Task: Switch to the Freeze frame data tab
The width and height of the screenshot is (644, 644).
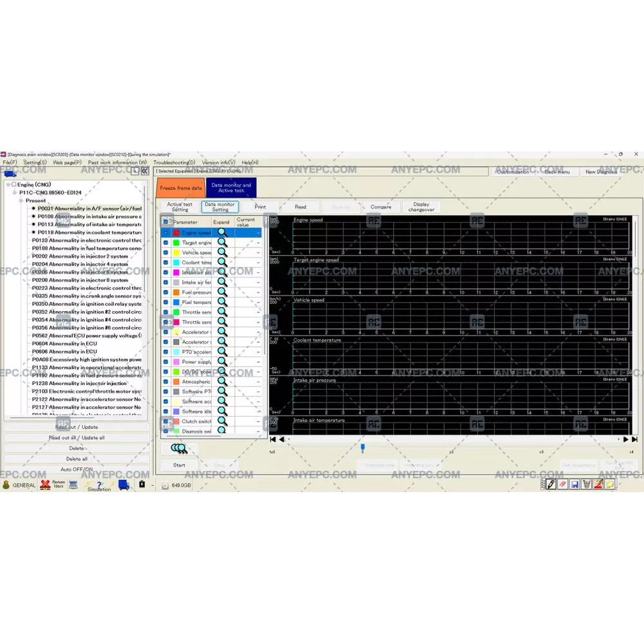Action: tap(180, 188)
